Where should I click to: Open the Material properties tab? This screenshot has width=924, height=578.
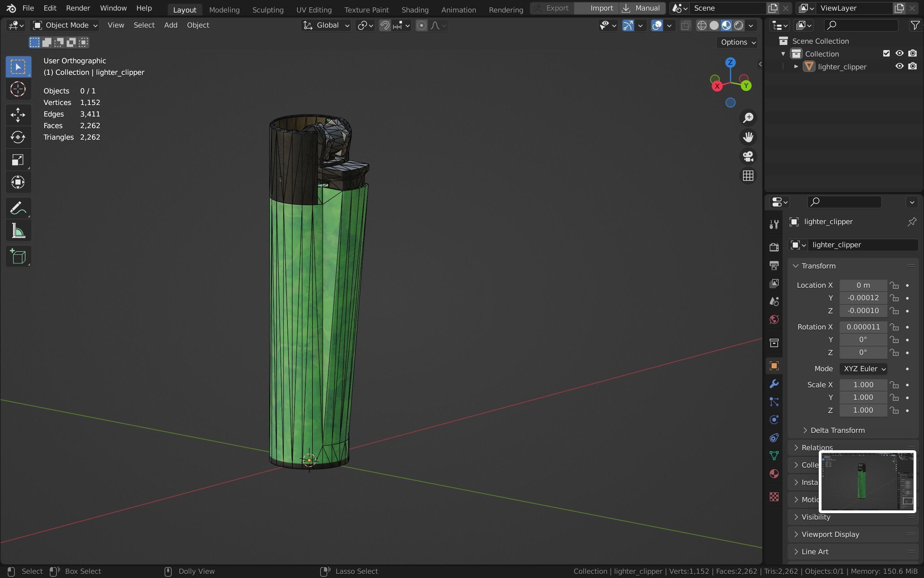pyautogui.click(x=774, y=474)
